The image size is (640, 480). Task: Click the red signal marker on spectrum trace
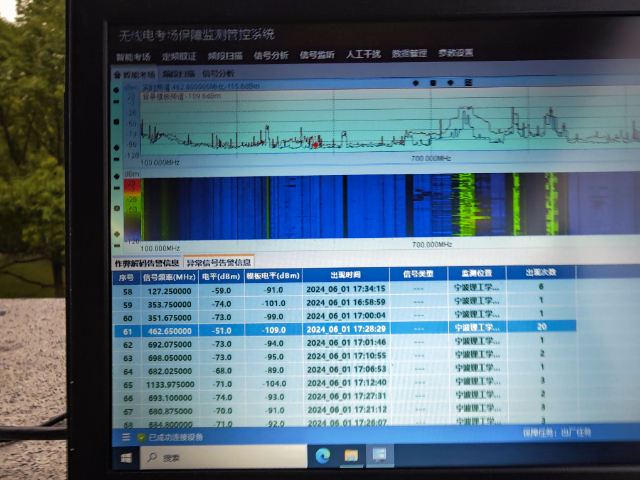click(316, 144)
